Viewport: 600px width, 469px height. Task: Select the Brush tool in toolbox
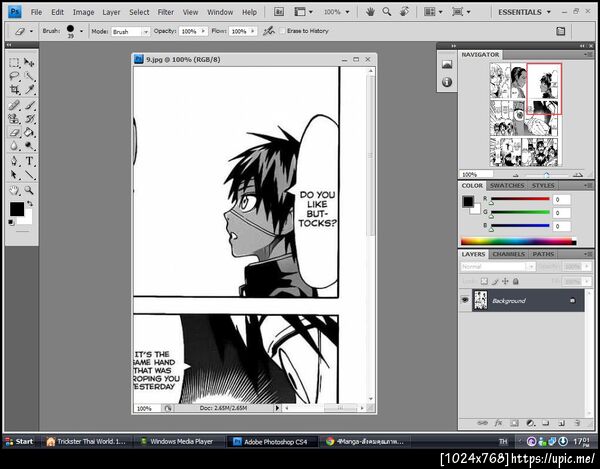pos(29,105)
